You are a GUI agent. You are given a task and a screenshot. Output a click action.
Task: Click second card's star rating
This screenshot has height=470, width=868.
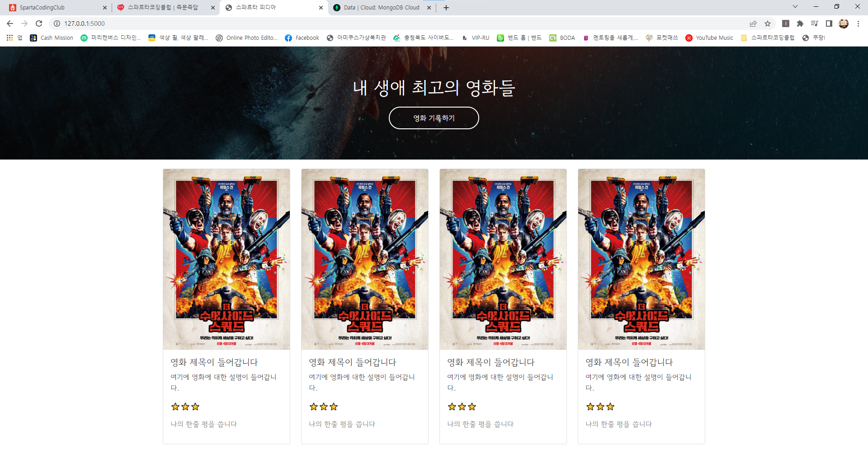coord(324,407)
